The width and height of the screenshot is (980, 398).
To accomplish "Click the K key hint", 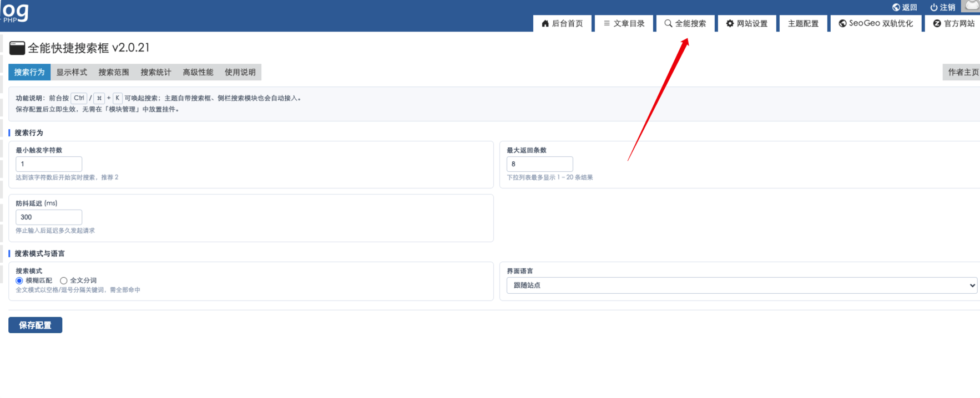I will (x=117, y=98).
